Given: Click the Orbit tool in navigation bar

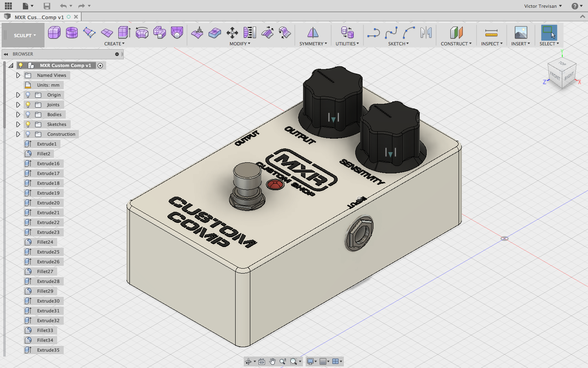Looking at the screenshot, I should (x=248, y=361).
